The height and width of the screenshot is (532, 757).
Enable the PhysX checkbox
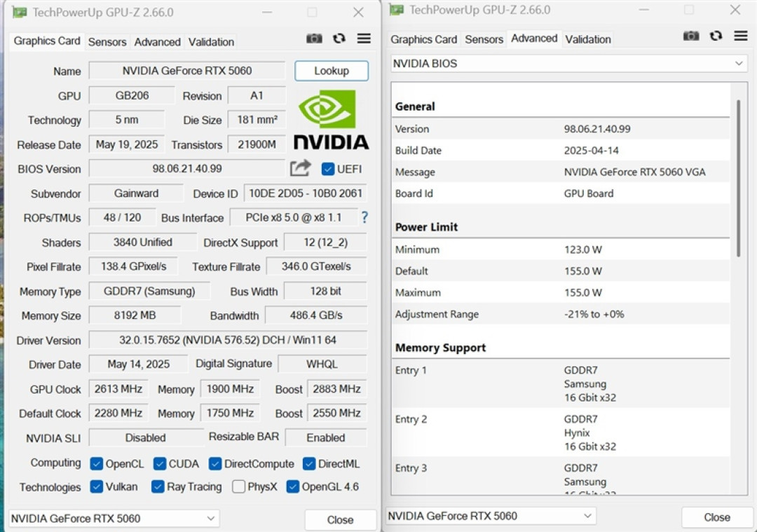(240, 486)
